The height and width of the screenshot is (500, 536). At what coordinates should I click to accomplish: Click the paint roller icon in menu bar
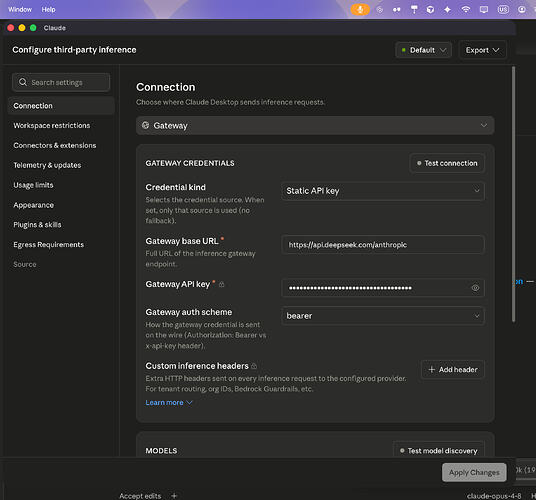pyautogui.click(x=414, y=10)
